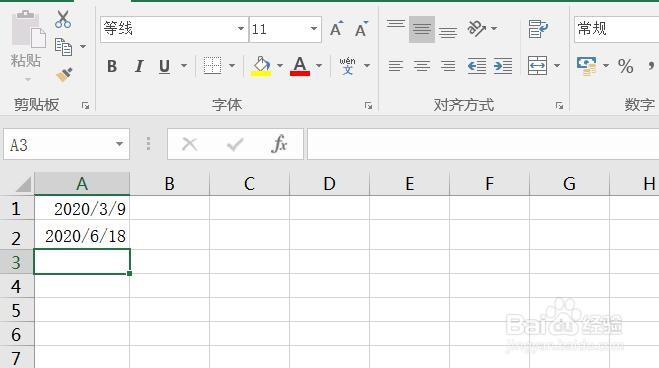Select column A header

point(82,184)
